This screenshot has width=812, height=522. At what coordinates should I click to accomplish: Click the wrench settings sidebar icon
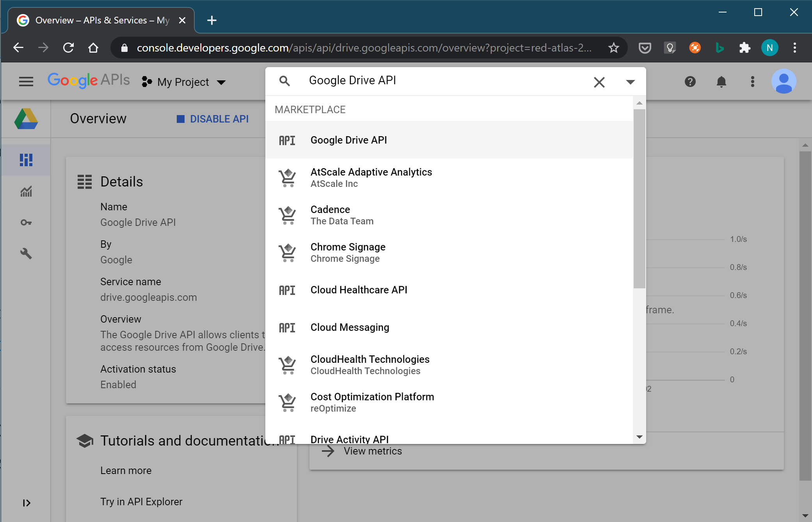click(26, 254)
